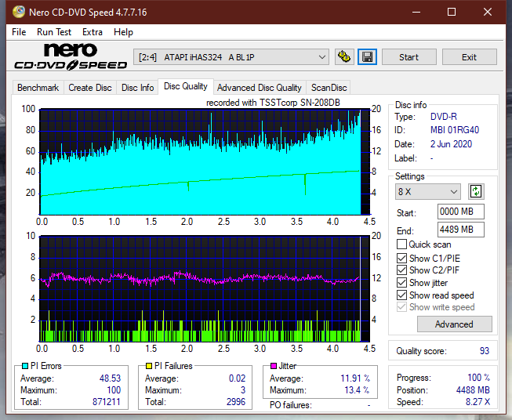Click the PI Failures and jitter graph
512x420 pixels.
pyautogui.click(x=205, y=289)
